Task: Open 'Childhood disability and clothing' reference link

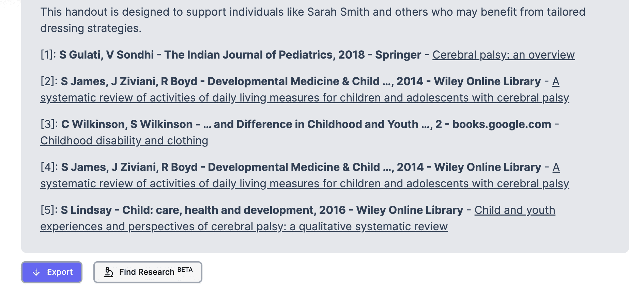Action: pos(124,140)
